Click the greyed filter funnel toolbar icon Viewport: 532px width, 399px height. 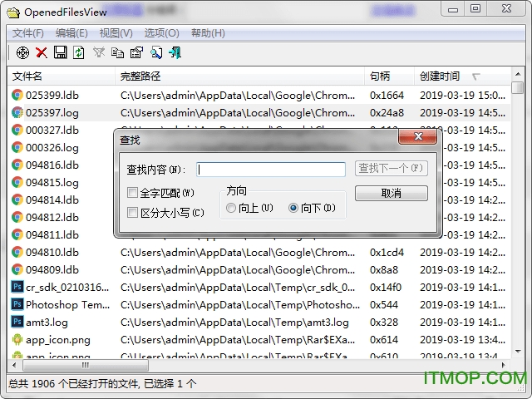pos(99,52)
